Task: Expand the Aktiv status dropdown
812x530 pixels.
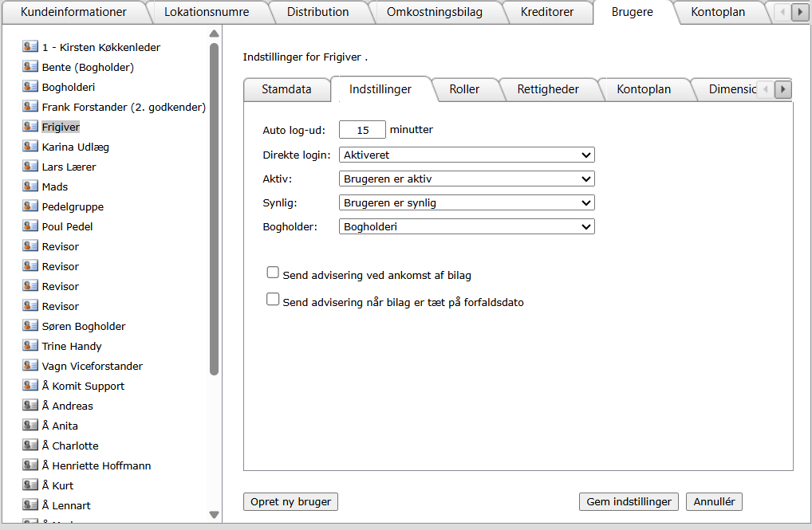Action: pos(467,179)
